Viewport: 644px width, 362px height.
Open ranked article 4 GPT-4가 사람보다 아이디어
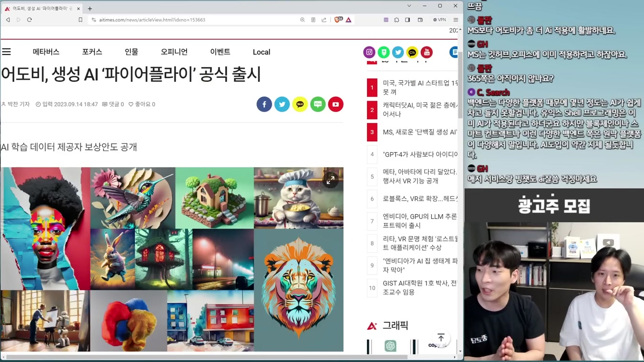(420, 154)
